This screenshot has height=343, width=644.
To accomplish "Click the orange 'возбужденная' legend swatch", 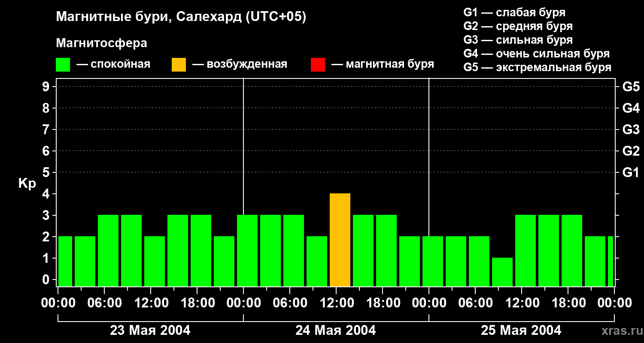I will 179,65.
